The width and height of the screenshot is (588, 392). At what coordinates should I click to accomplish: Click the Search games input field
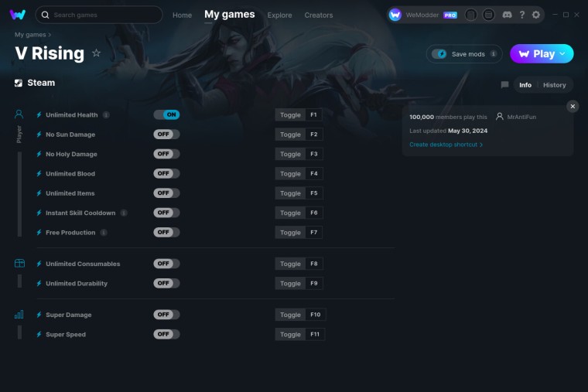(x=99, y=15)
